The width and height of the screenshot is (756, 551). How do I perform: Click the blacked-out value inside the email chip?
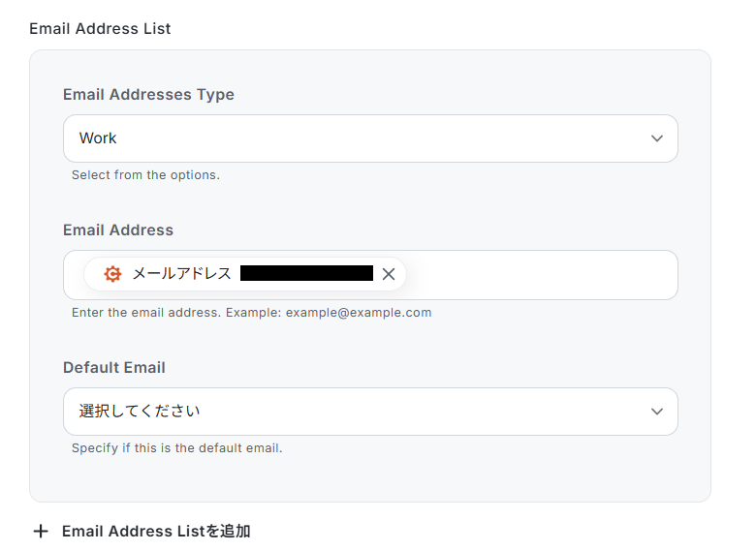[306, 274]
